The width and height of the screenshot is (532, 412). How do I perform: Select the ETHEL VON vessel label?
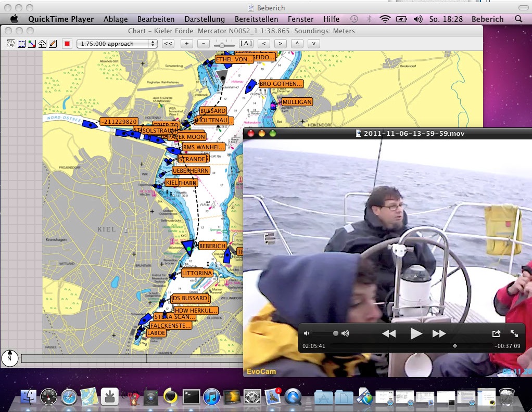(x=234, y=59)
